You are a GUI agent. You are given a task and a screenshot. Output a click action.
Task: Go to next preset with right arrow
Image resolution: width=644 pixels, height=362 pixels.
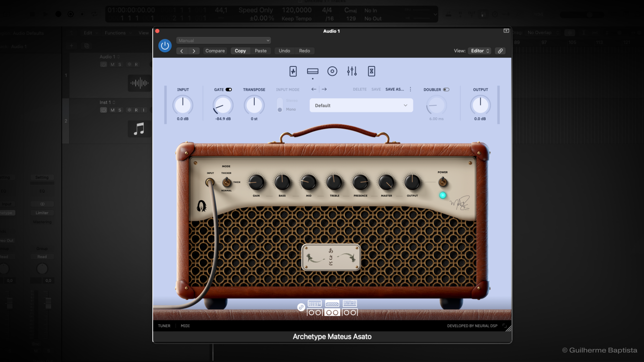click(324, 89)
